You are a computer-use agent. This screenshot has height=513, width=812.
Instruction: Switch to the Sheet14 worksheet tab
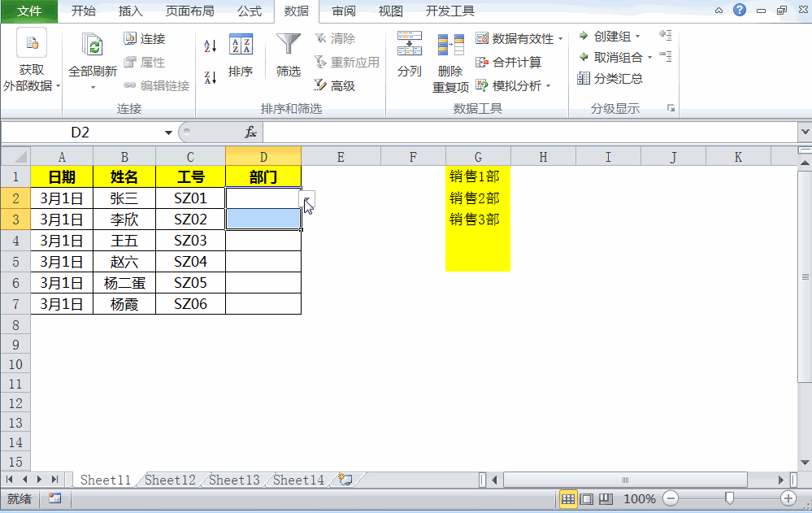[298, 480]
